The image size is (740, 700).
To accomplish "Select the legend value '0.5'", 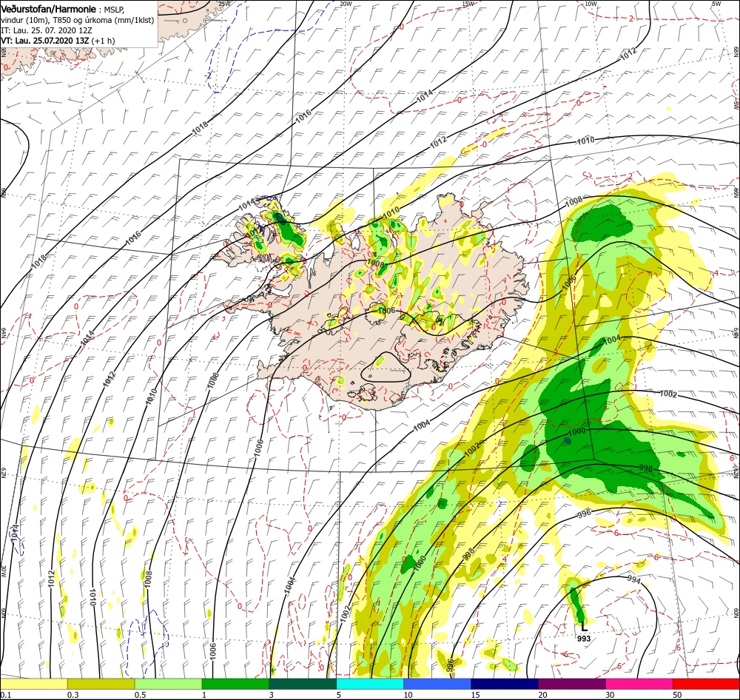I will click(x=140, y=695).
